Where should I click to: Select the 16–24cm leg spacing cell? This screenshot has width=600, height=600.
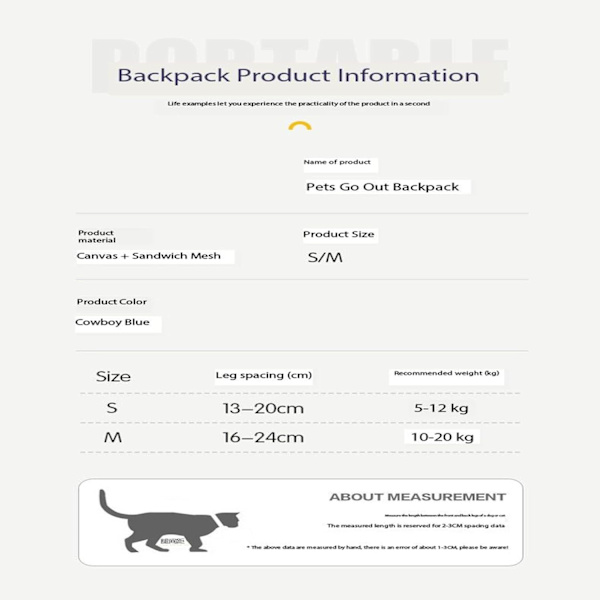[263, 437]
